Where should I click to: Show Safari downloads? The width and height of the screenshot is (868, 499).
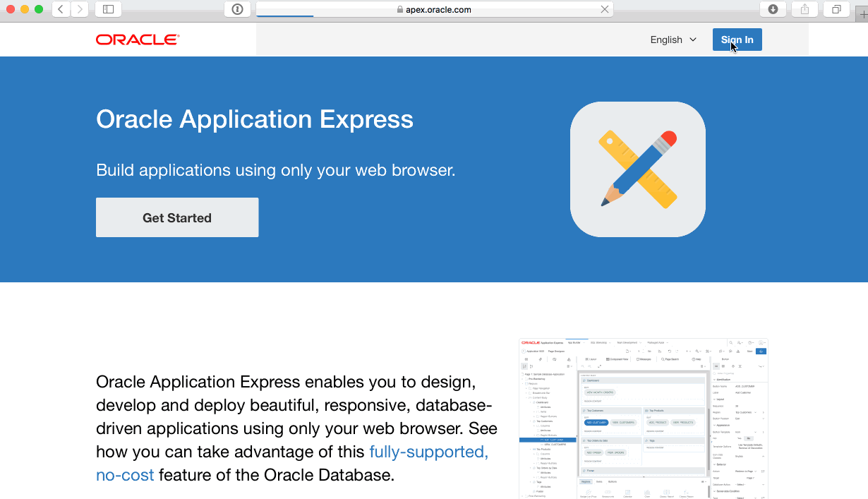[x=773, y=9]
